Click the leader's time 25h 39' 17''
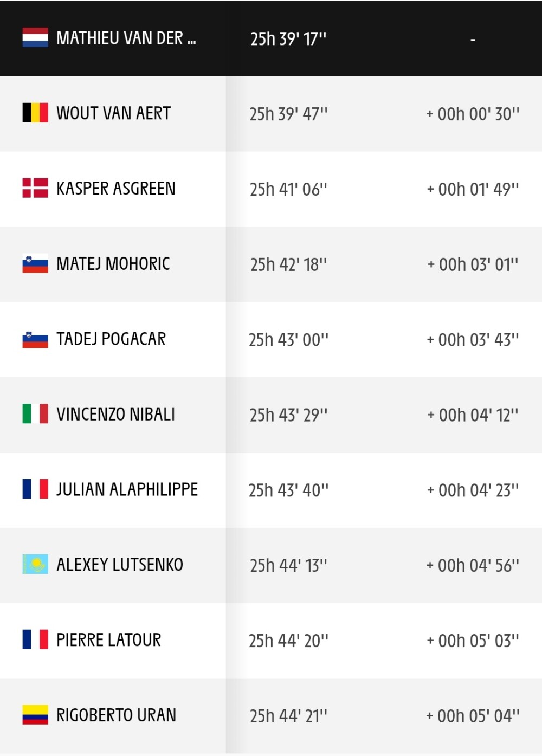 point(288,38)
